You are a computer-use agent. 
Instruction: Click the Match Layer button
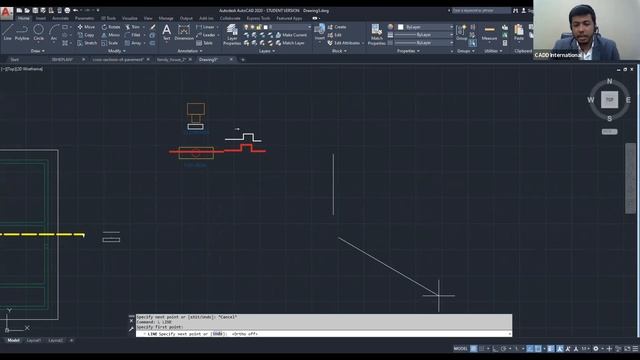click(290, 43)
